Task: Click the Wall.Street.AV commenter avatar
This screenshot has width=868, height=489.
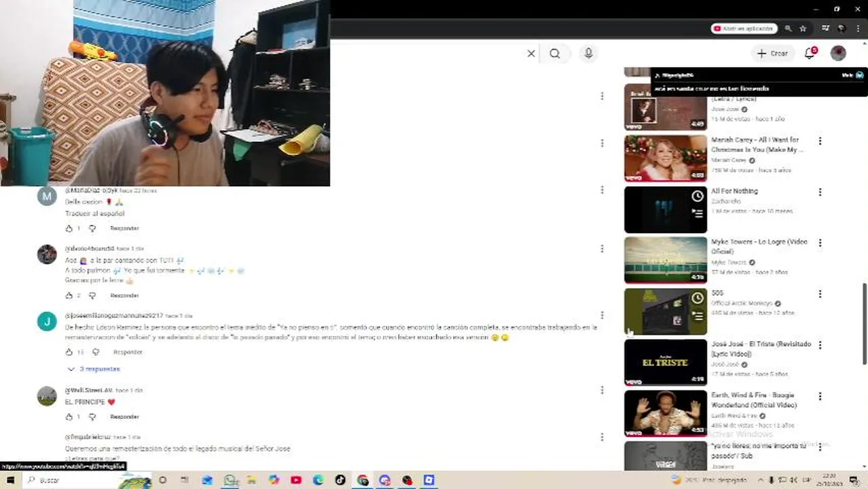Action: pos(47,396)
